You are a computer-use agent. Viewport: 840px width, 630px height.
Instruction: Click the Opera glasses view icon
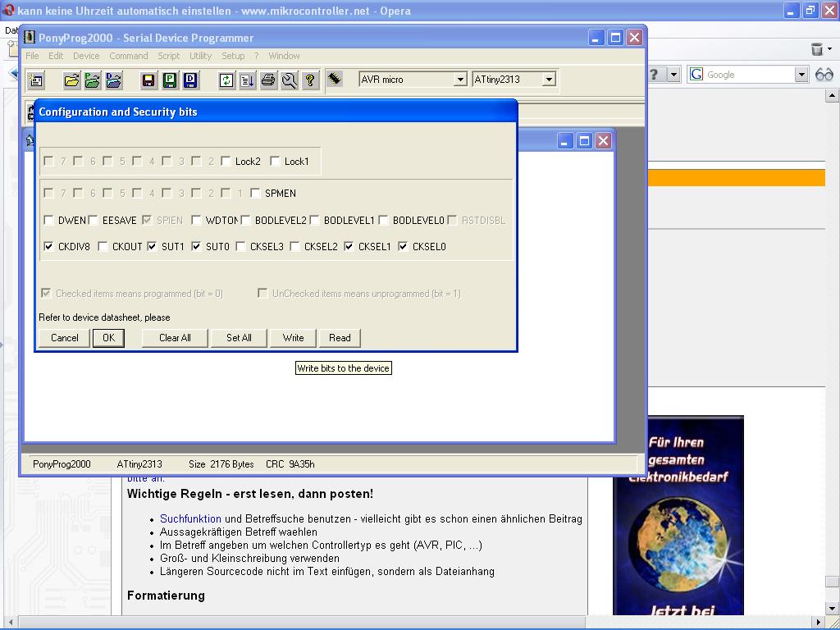(x=824, y=75)
